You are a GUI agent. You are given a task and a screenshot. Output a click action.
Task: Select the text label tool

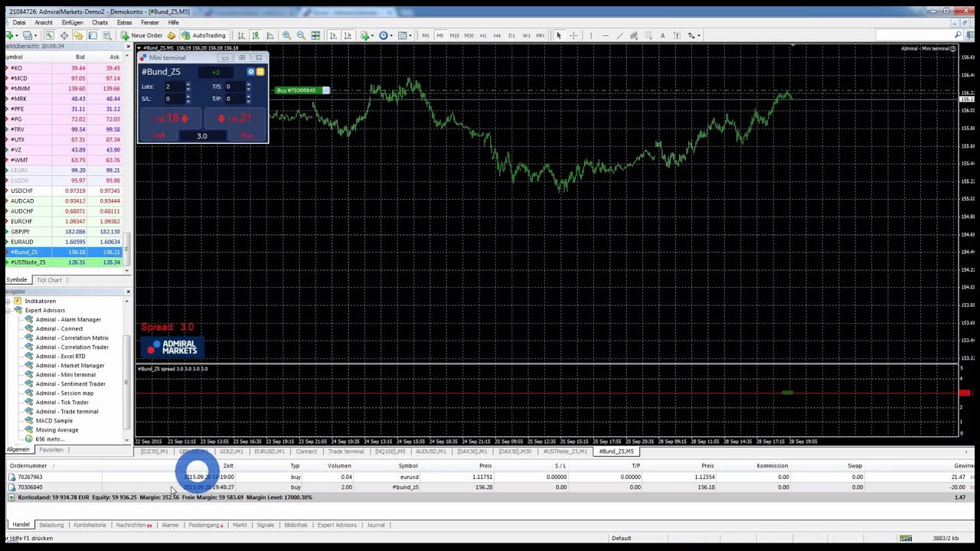pyautogui.click(x=677, y=35)
